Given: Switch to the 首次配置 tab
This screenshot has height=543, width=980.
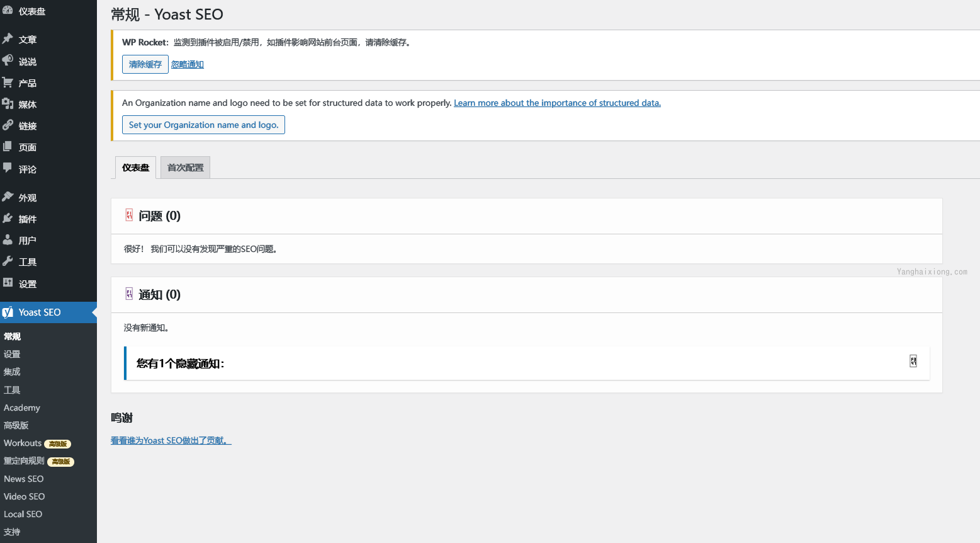Looking at the screenshot, I should coord(185,168).
